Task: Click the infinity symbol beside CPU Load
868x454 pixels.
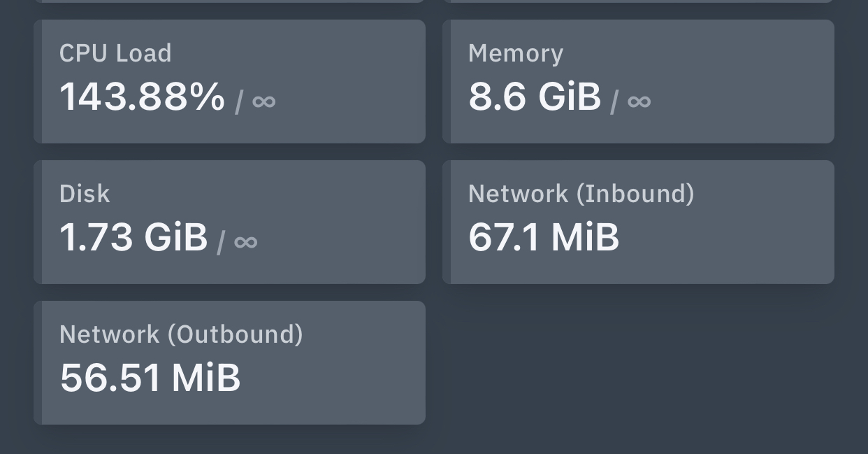Action: [x=263, y=101]
